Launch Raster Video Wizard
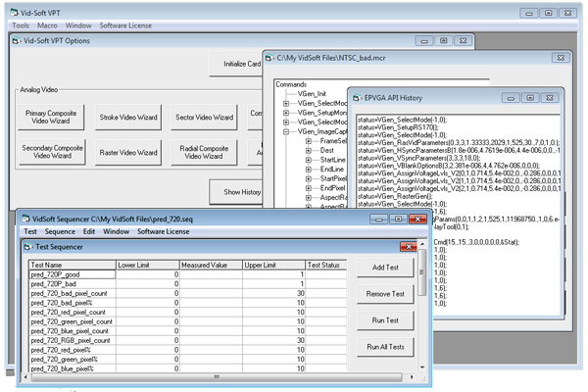 click(128, 152)
